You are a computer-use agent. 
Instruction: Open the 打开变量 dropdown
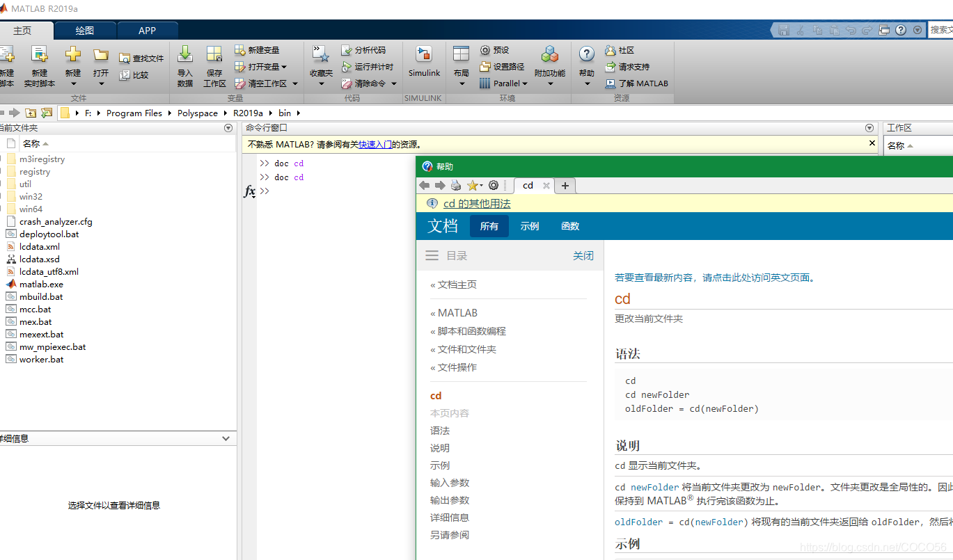(261, 67)
